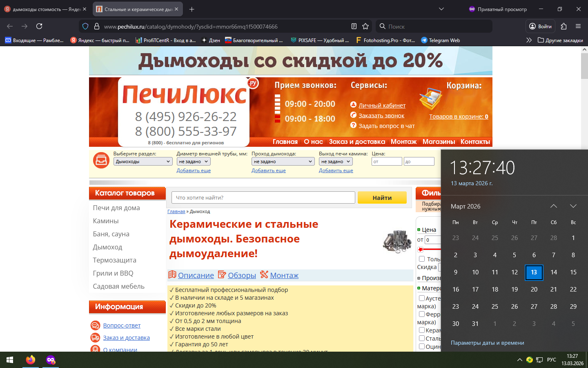Viewport: 588px width, 368px height.
Task: Click Заказать звонок link
Action: click(x=381, y=116)
